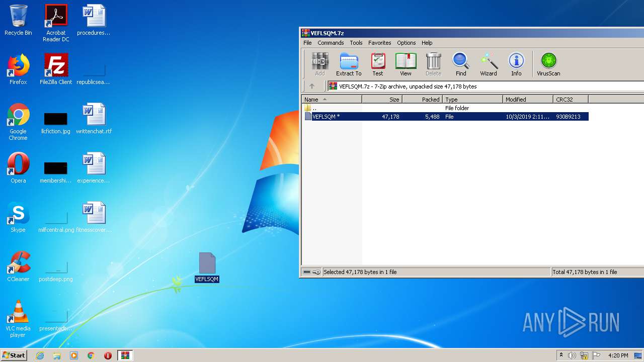Select writtenchat.rtf document icon

click(94, 119)
